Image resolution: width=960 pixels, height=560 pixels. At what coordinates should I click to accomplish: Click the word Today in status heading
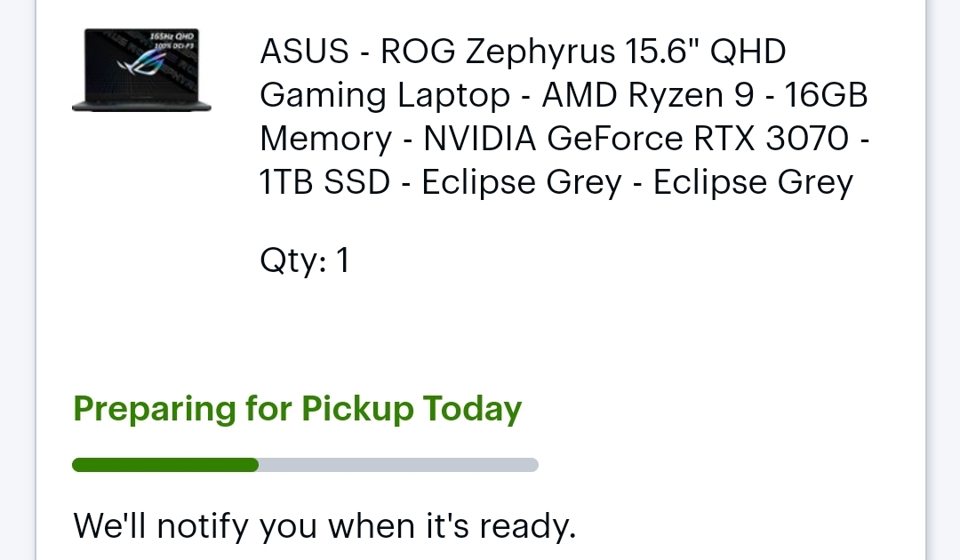click(472, 409)
